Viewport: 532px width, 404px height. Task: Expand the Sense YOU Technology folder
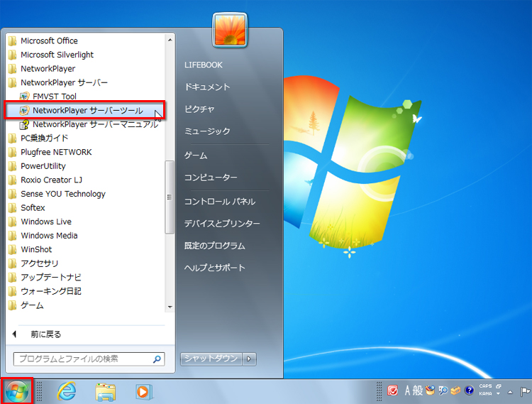[x=86, y=194]
